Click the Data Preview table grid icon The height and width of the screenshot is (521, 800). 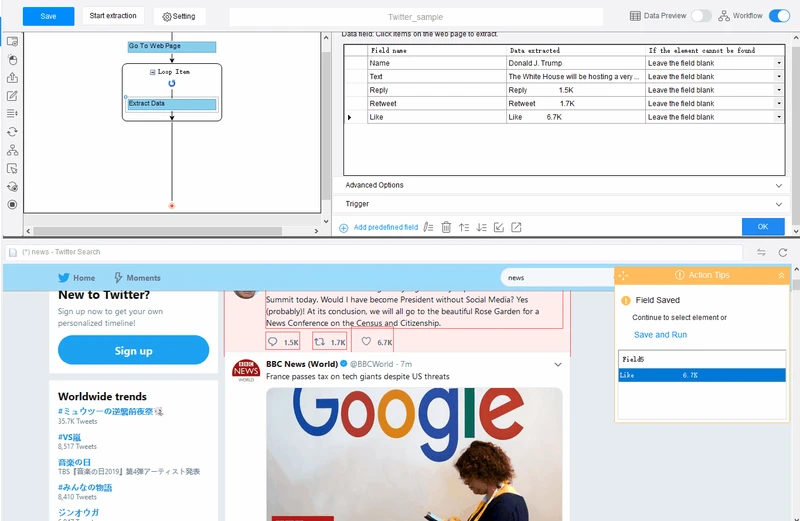tap(635, 16)
